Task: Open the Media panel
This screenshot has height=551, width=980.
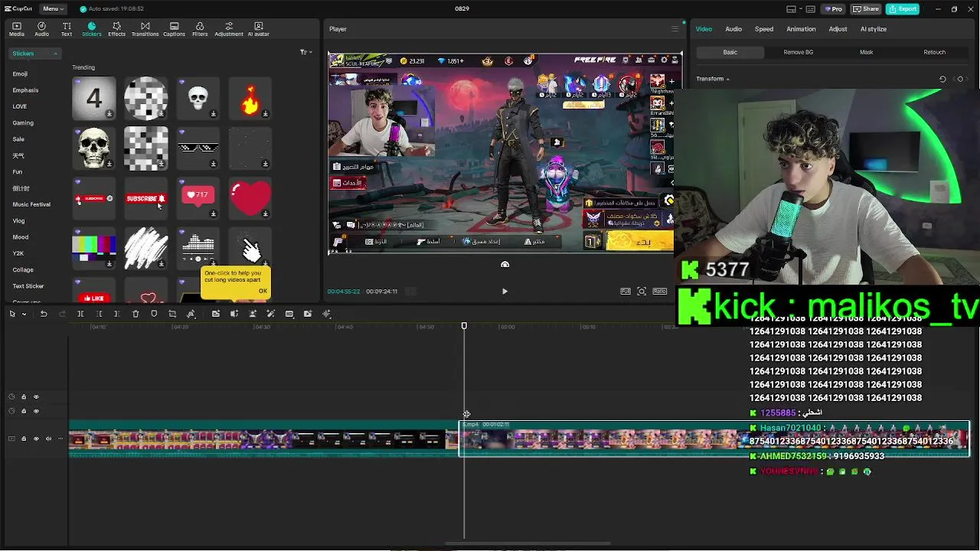Action: (16, 29)
